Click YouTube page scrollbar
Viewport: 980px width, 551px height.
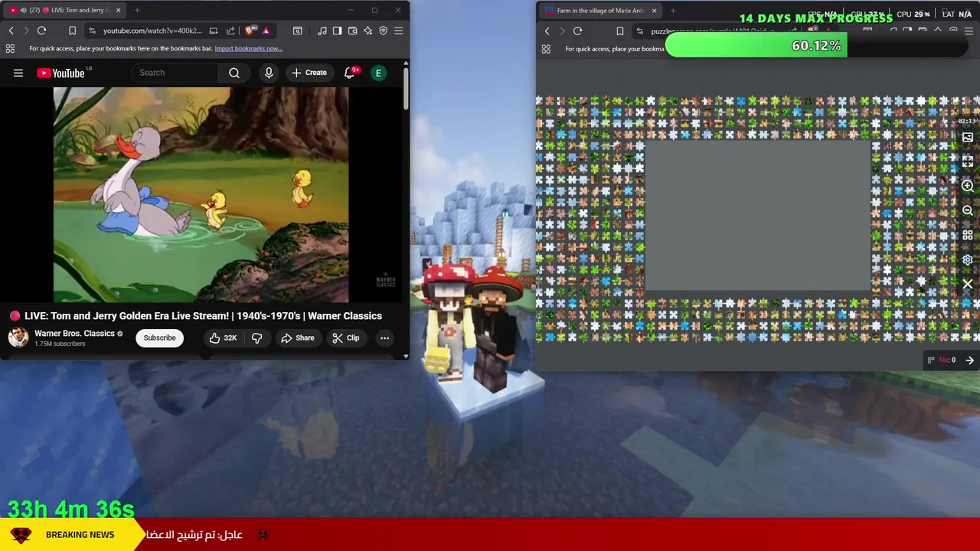coord(406,90)
